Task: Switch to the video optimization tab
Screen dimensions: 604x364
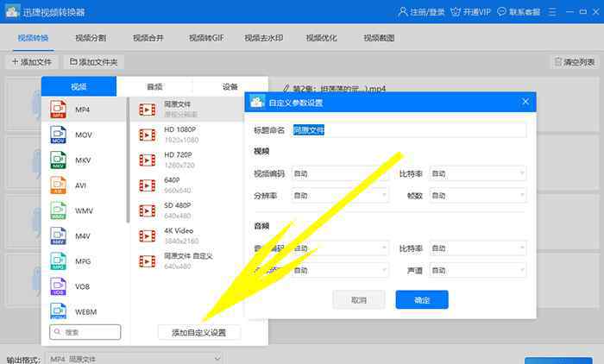Action: tap(321, 38)
